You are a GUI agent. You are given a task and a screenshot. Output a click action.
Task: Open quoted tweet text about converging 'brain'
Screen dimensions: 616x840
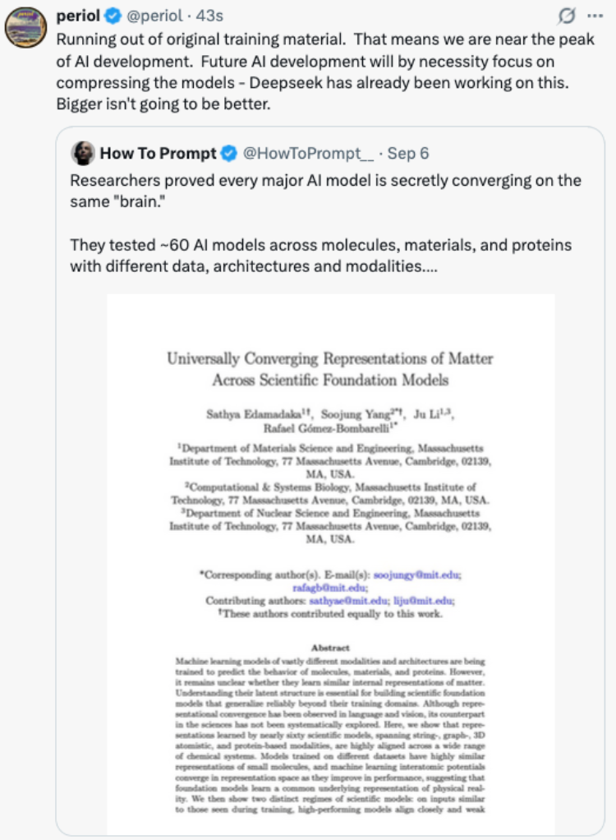coord(325,192)
